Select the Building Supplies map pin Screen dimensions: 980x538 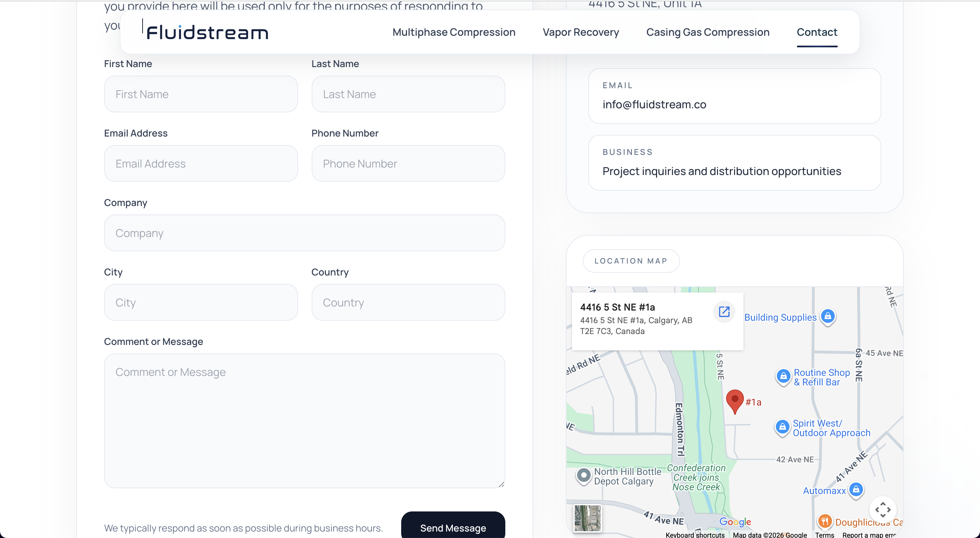829,316
